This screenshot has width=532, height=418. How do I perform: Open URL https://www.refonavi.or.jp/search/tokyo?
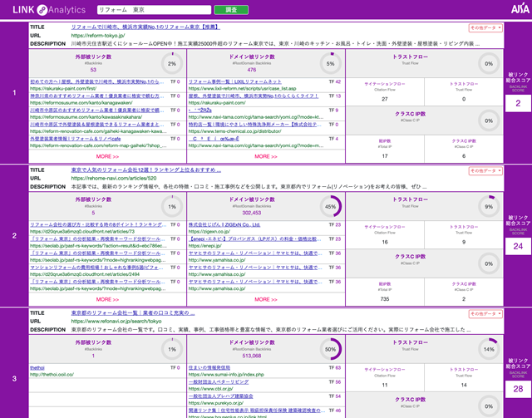click(116, 321)
